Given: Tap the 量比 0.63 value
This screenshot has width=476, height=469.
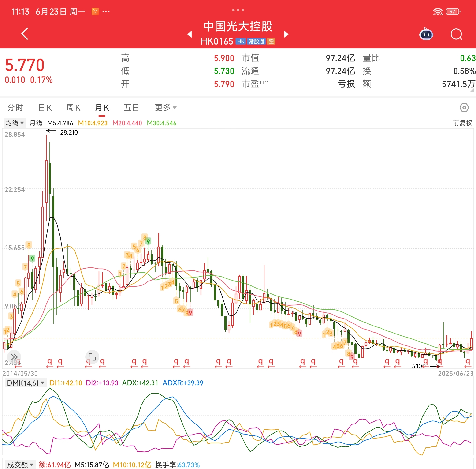Looking at the screenshot, I should (x=468, y=58).
